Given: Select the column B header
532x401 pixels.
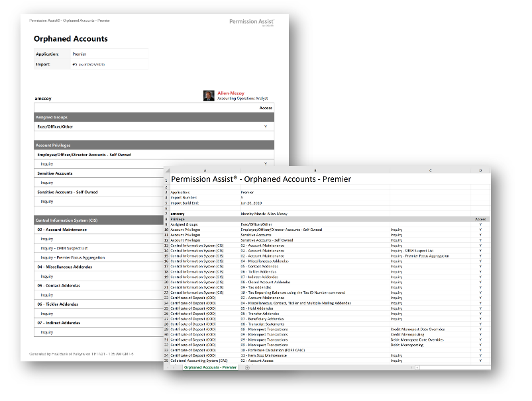Looking at the screenshot, I should [314, 170].
